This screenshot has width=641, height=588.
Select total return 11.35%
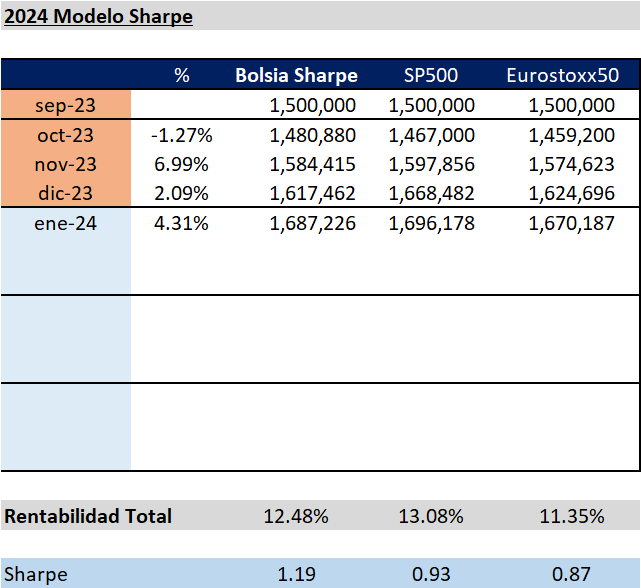[x=572, y=516]
